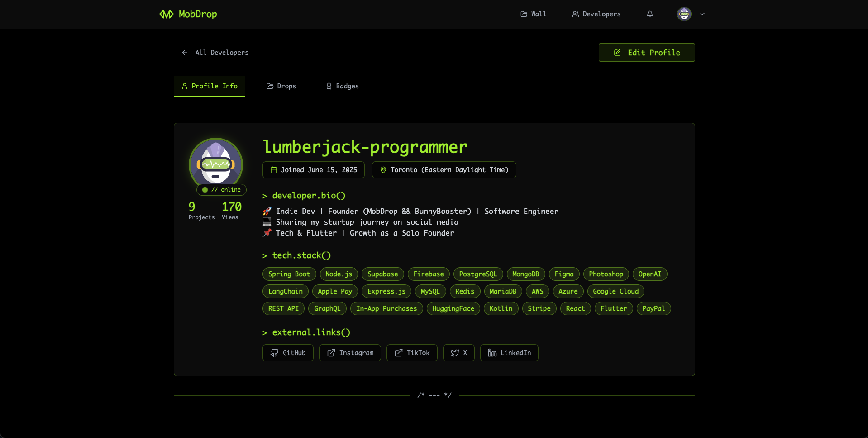868x438 pixels.
Task: Click the lumberjack-programmer username heading
Action: pos(365,147)
